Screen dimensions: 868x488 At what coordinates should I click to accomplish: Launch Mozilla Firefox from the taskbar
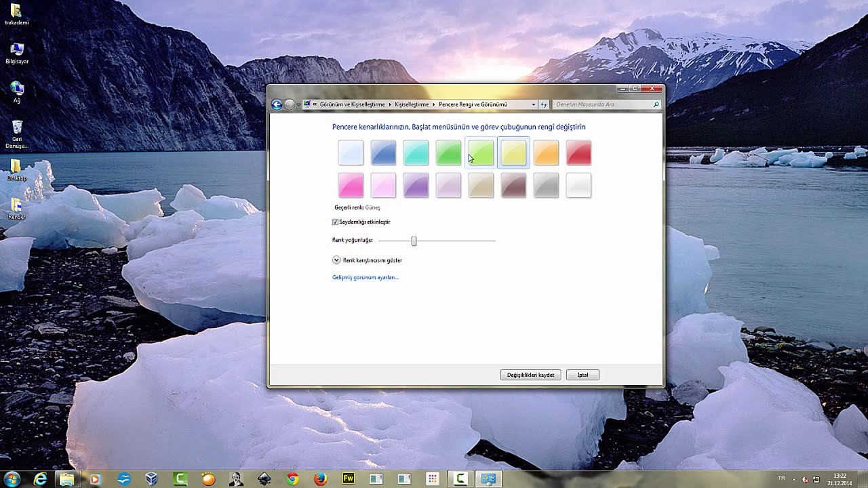320,478
